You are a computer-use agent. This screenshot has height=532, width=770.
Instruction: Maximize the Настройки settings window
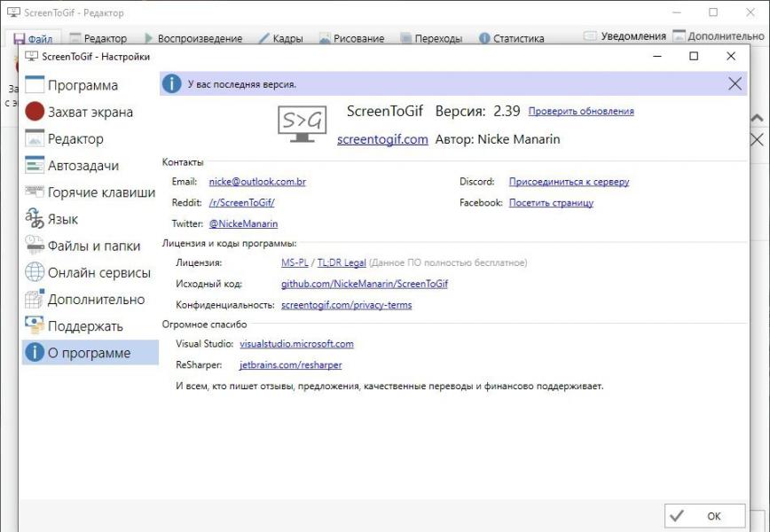point(694,57)
